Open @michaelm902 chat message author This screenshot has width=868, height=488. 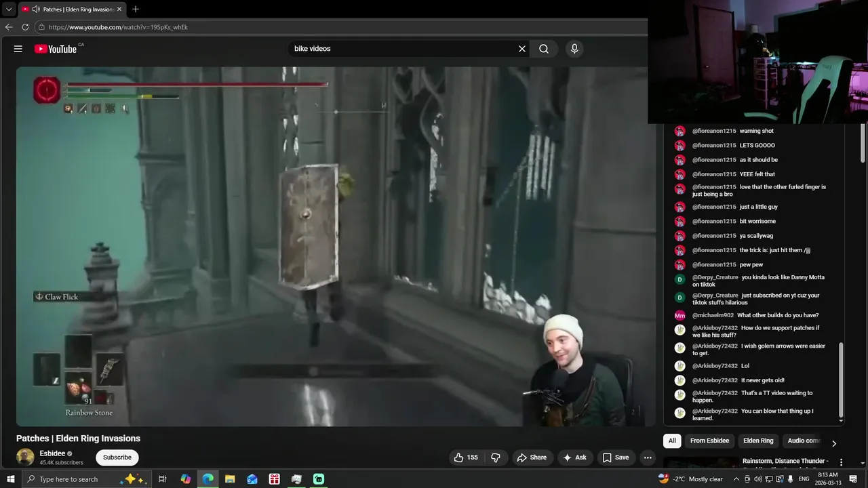pos(713,315)
